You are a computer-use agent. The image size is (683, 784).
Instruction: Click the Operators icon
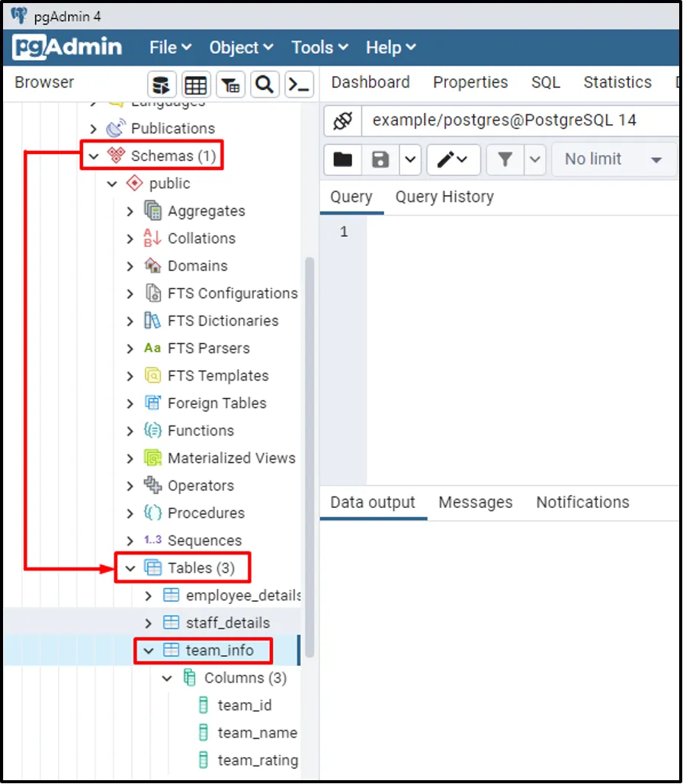(152, 485)
